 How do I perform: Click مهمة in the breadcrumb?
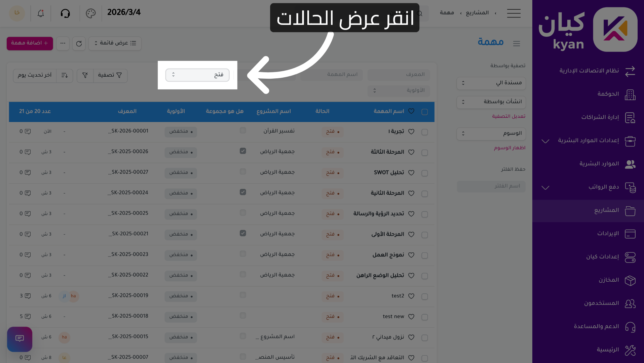447,12
